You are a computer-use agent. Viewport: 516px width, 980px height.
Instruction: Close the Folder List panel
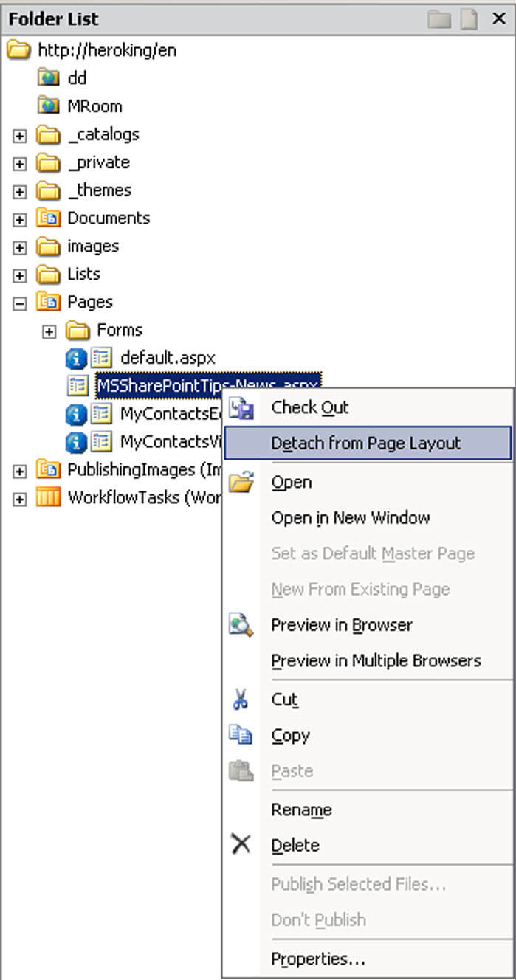499,19
